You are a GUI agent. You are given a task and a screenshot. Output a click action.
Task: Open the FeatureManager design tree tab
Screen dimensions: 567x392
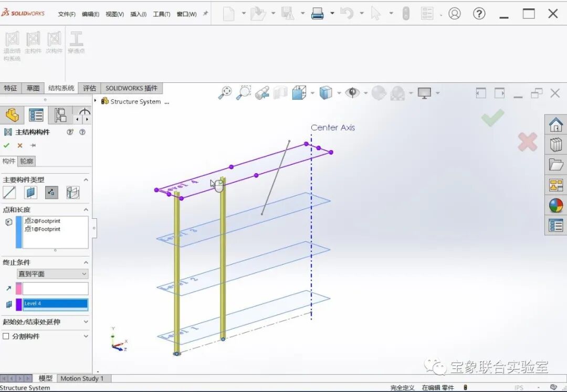(x=12, y=115)
